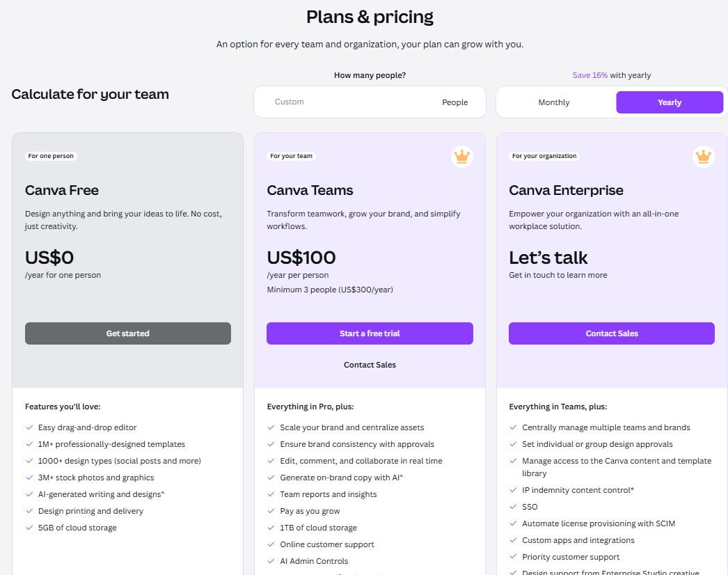Select the Yearly billing option
Image resolution: width=728 pixels, height=575 pixels.
[x=669, y=102]
